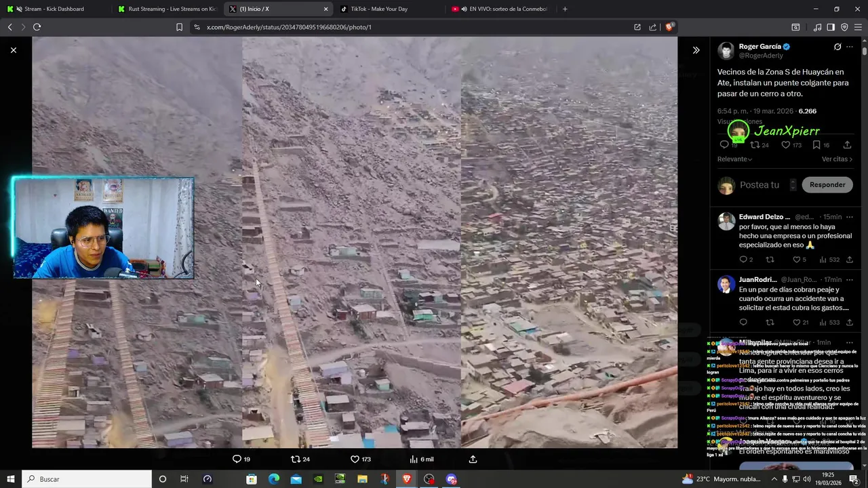
Task: Switch to Rust Streaming Kick tab
Action: point(166,9)
